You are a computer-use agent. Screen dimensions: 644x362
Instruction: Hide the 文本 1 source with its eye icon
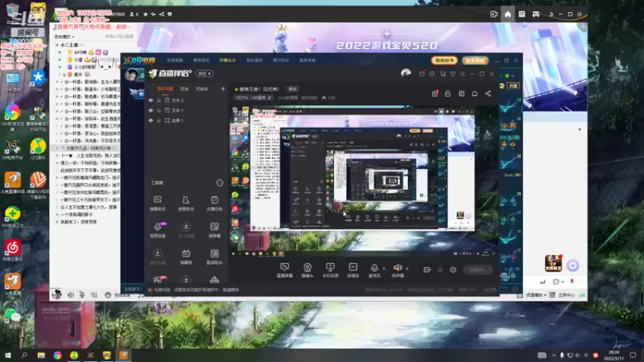(151, 110)
